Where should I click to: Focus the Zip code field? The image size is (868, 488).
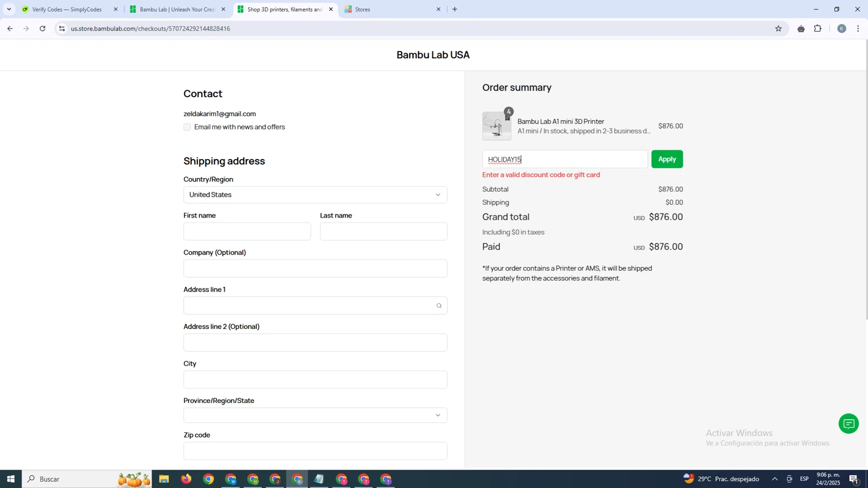tap(315, 451)
